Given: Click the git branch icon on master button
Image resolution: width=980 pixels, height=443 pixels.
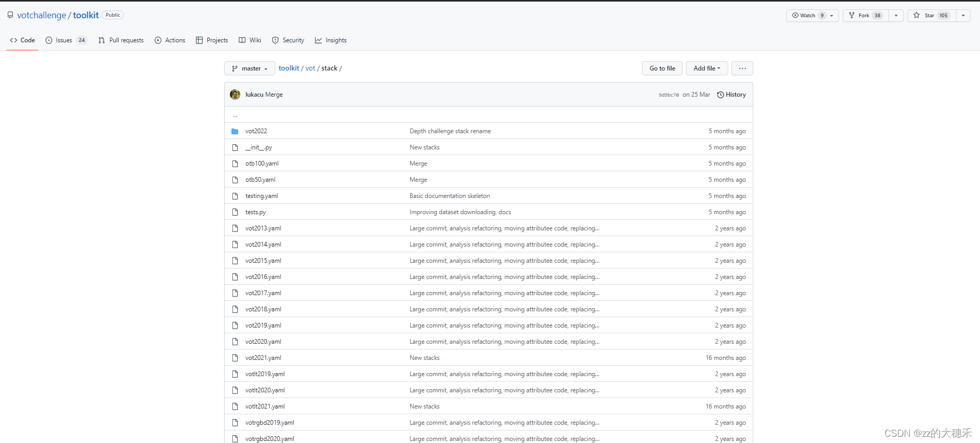Looking at the screenshot, I should click(235, 68).
